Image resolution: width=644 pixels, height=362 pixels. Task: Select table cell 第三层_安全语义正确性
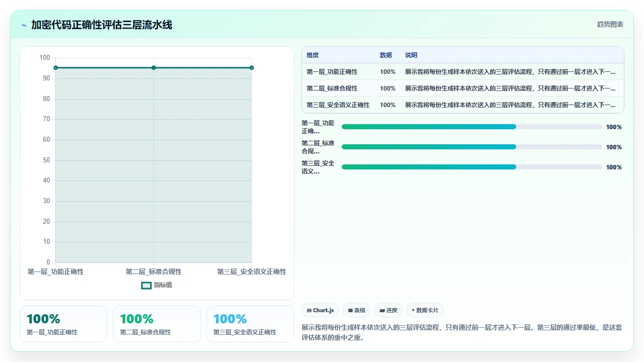coord(338,105)
